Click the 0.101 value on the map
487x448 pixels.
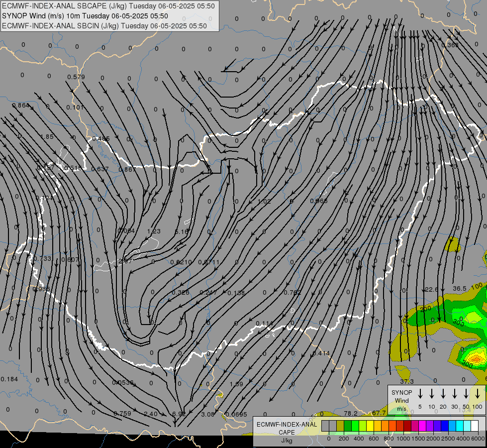(x=75, y=107)
